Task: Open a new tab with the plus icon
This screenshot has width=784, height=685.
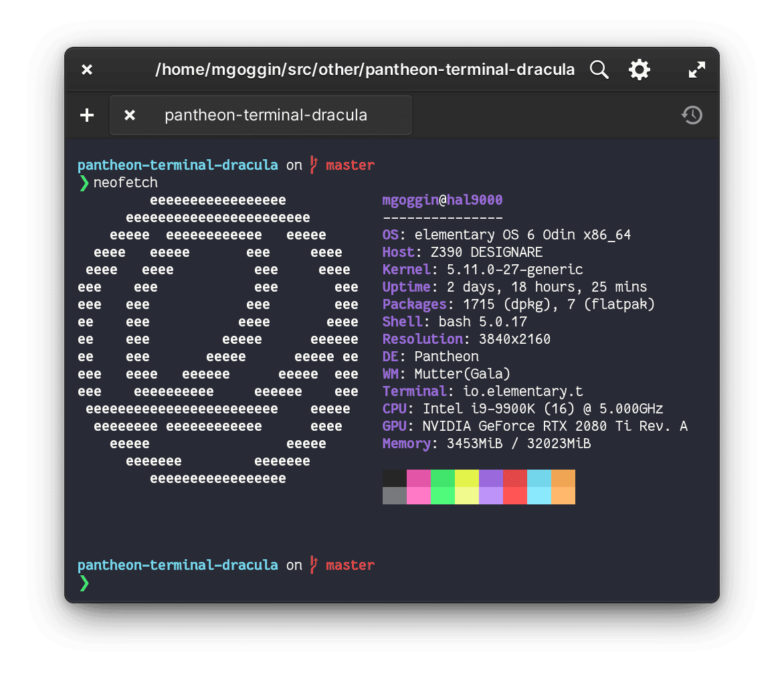Action: (x=86, y=114)
